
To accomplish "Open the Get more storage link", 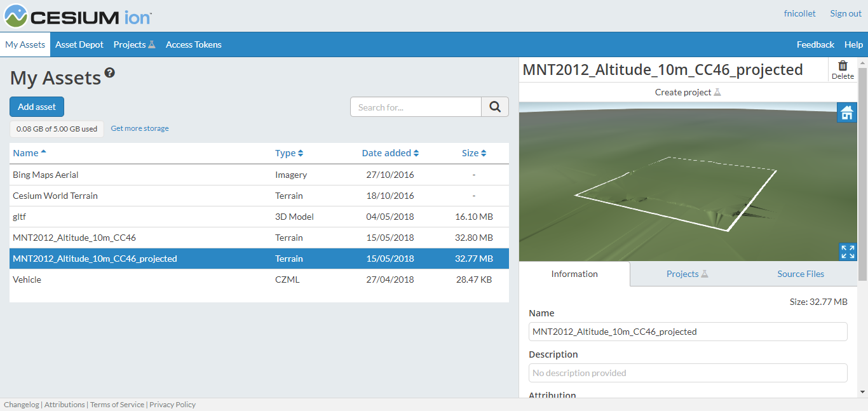I will [139, 128].
